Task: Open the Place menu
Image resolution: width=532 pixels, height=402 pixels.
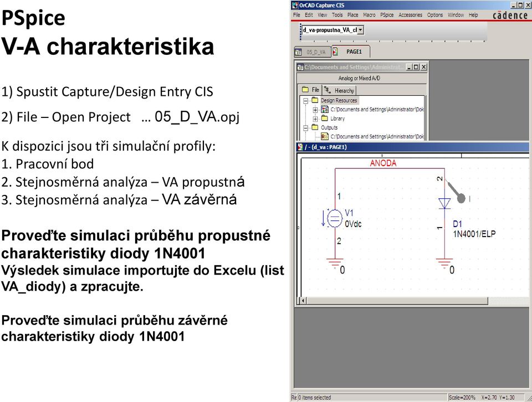Action: coord(353,15)
